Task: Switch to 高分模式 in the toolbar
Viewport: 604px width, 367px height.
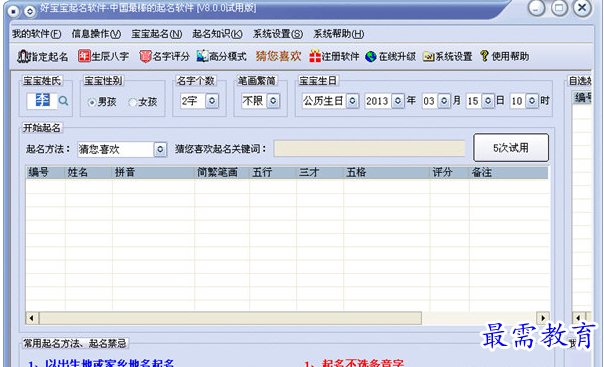Action: pyautogui.click(x=221, y=57)
